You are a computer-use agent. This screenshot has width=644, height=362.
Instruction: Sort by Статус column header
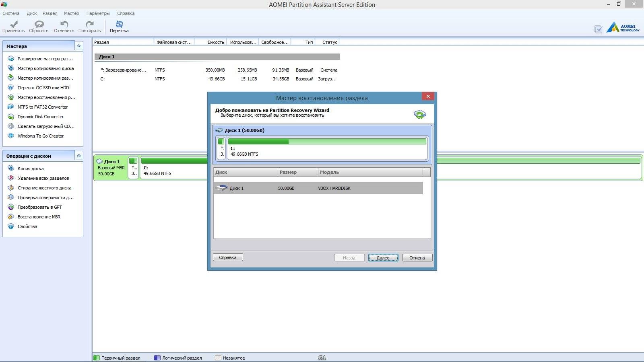(x=327, y=42)
